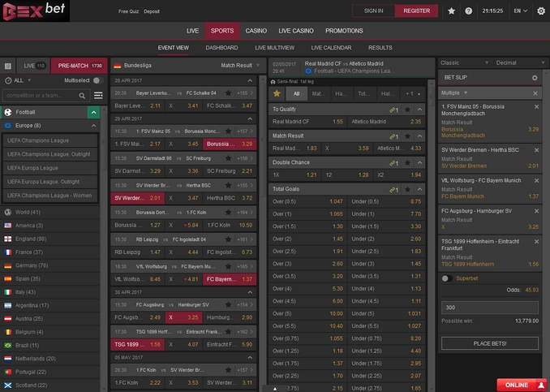Open the CASINO main tab
Screen dimensions: 550x392
256,31
